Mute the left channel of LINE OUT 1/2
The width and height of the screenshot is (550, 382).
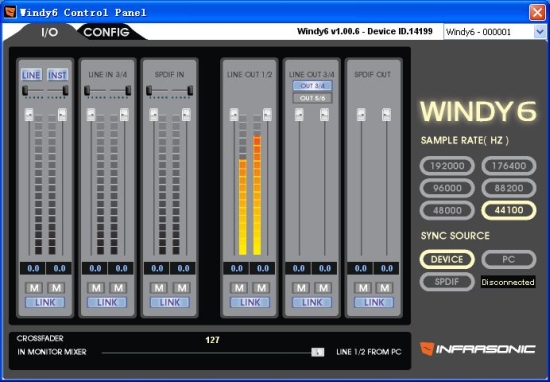coord(239,288)
